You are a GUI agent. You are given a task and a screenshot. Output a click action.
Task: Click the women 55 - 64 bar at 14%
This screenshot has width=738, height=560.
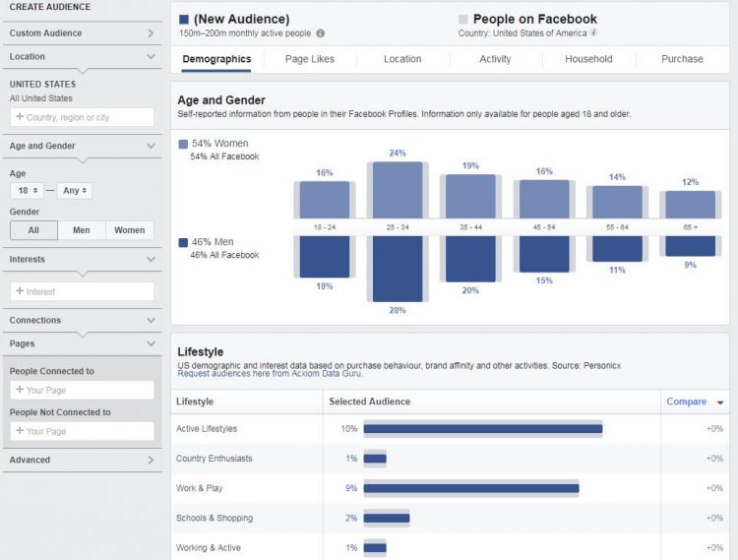(x=618, y=202)
